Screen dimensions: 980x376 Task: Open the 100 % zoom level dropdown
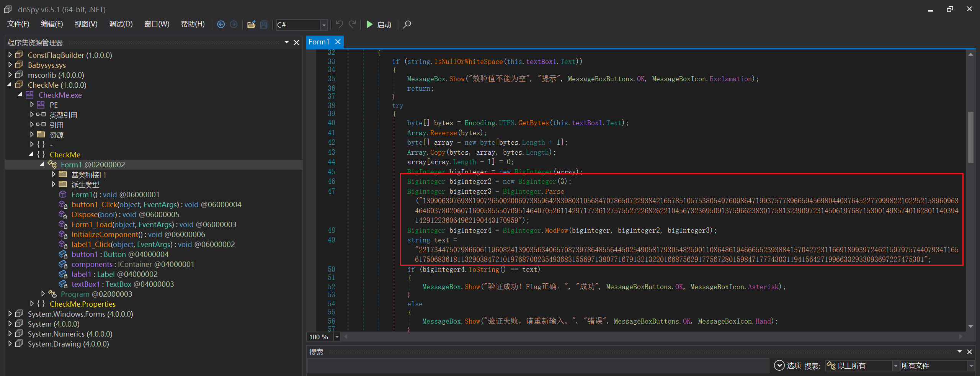[x=337, y=337]
